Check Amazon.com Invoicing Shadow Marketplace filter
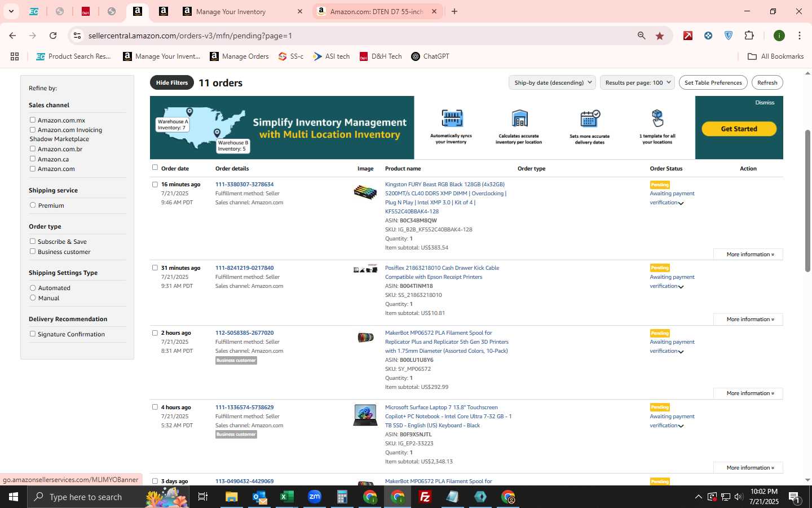Screen dimensions: 812x508 click(x=33, y=129)
